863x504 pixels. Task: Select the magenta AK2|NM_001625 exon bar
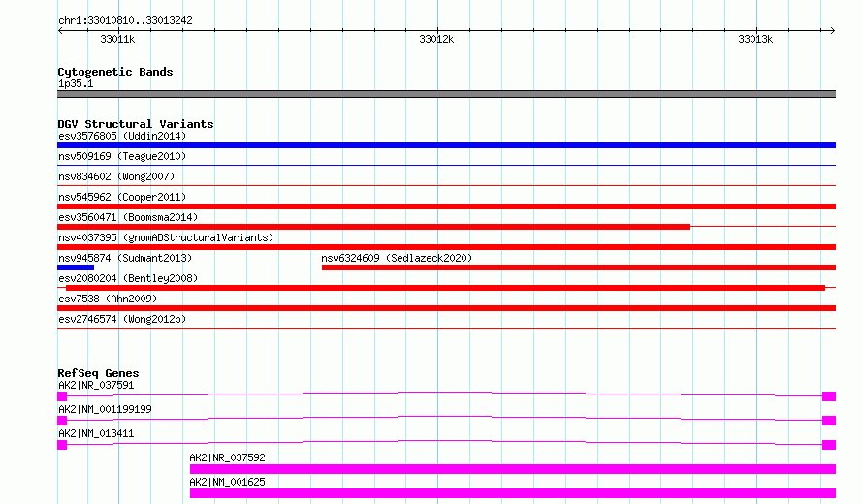point(513,493)
